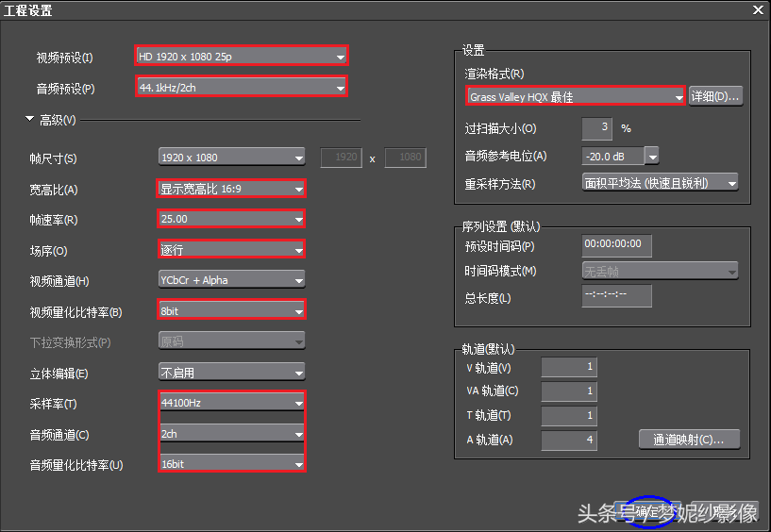Open the Grass Valley HQX render format dropdown

[x=576, y=96]
